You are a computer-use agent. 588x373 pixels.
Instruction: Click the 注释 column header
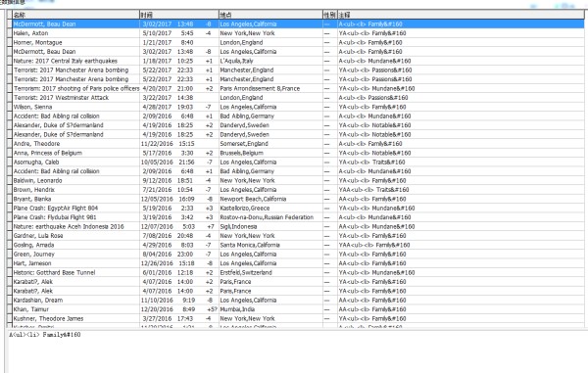(461, 15)
